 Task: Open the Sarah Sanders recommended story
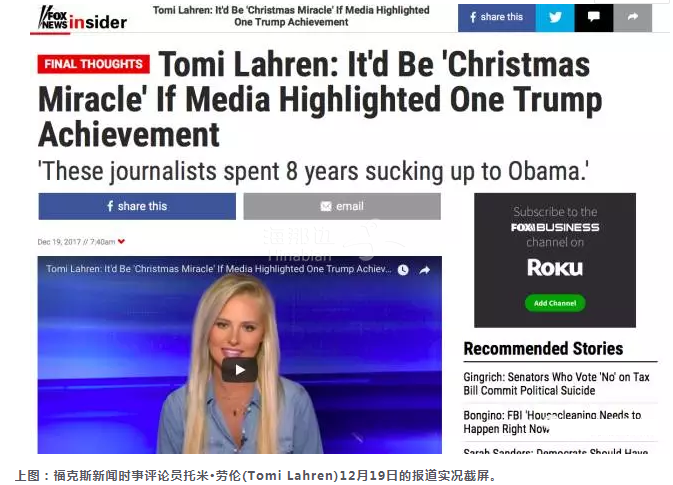(x=556, y=451)
